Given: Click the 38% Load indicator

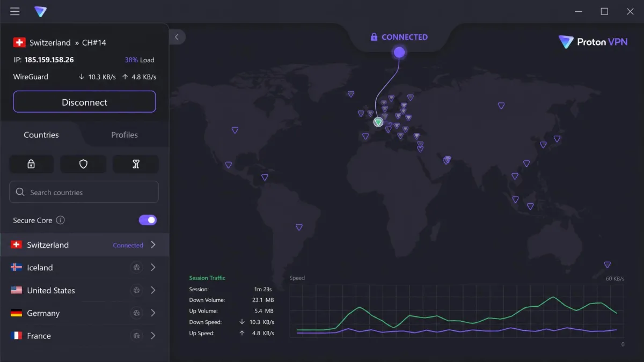Looking at the screenshot, I should [140, 60].
